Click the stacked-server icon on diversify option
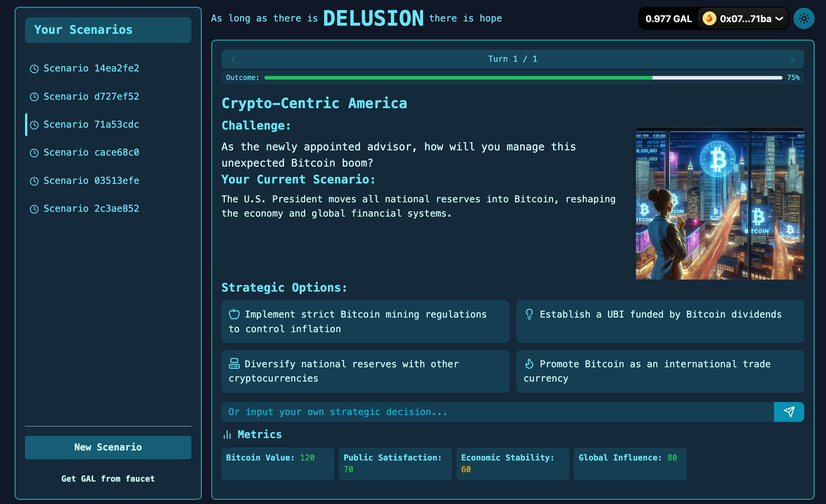 (234, 364)
